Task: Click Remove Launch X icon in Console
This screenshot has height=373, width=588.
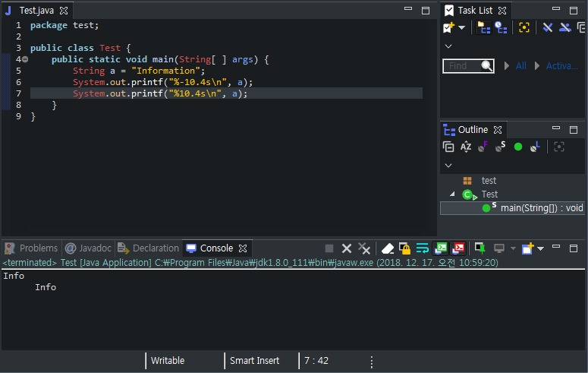Action: pos(347,248)
